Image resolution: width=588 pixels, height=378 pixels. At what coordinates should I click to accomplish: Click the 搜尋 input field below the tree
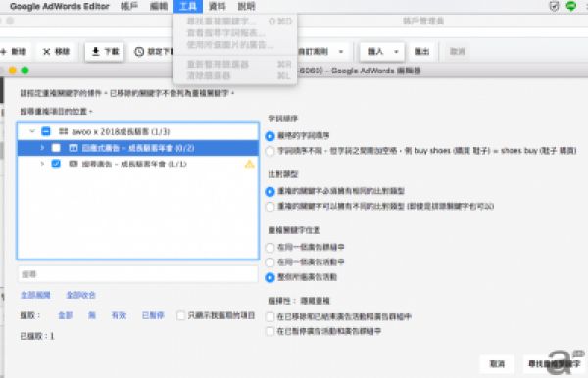(138, 274)
